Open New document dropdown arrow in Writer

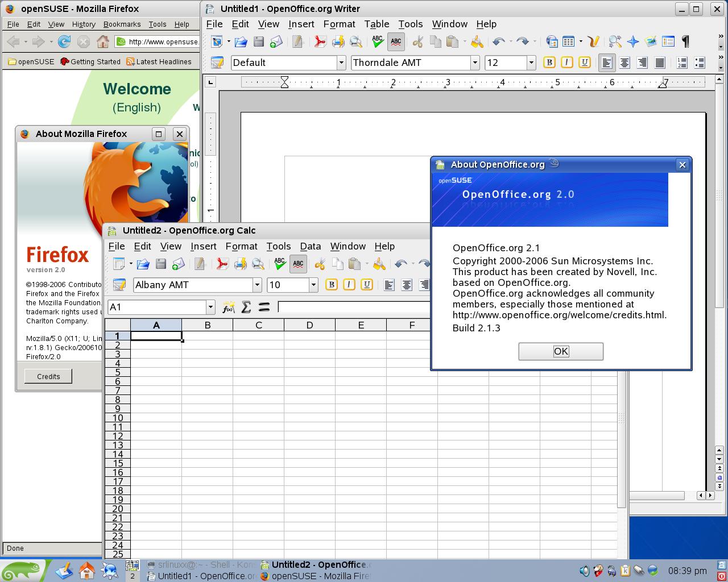(229, 41)
